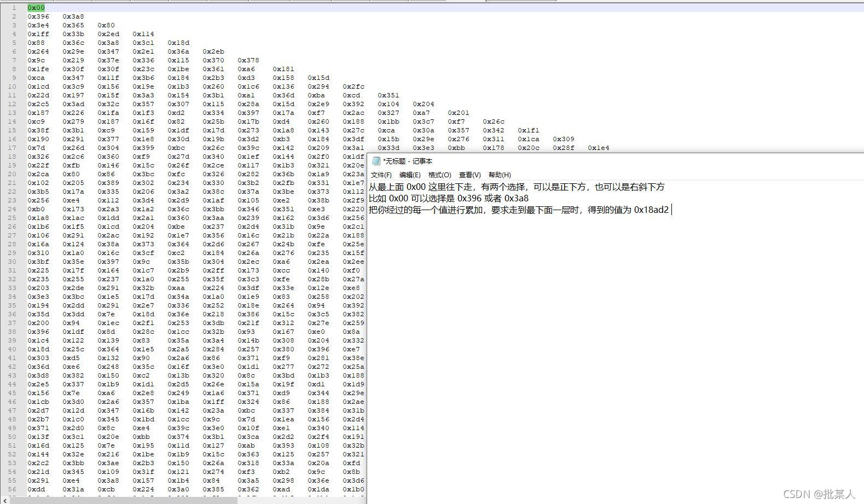Click value 0x3e4 on line 3

38,25
